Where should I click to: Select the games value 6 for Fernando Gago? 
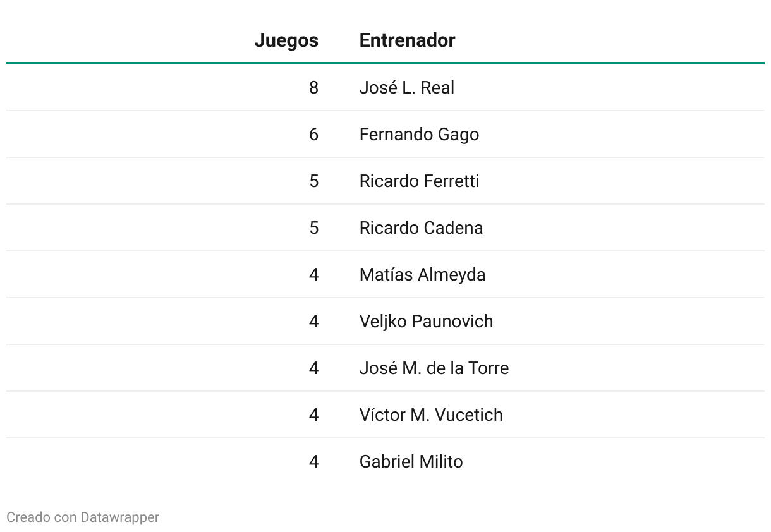[x=313, y=135]
